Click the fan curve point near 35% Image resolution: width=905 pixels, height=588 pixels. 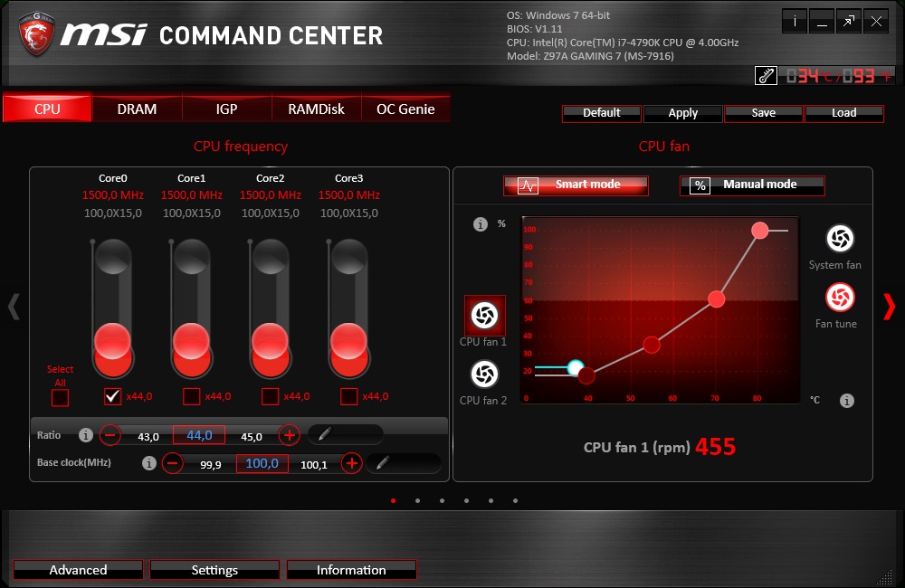pos(652,345)
